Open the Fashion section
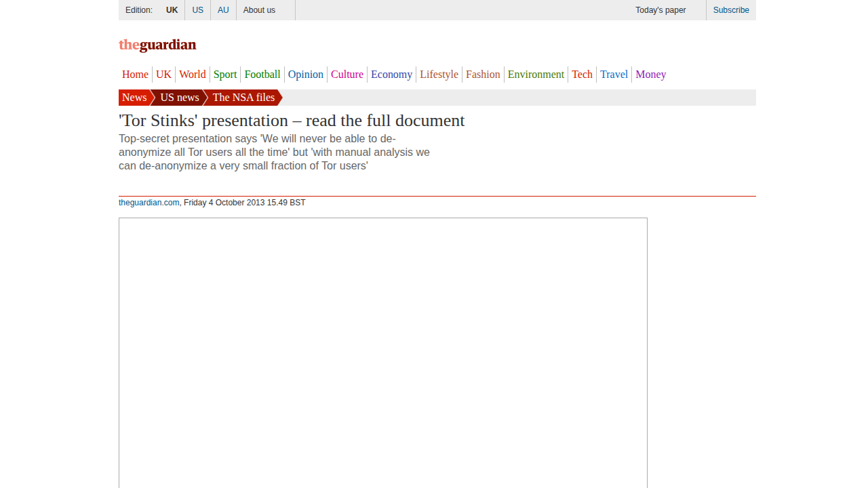 point(483,75)
